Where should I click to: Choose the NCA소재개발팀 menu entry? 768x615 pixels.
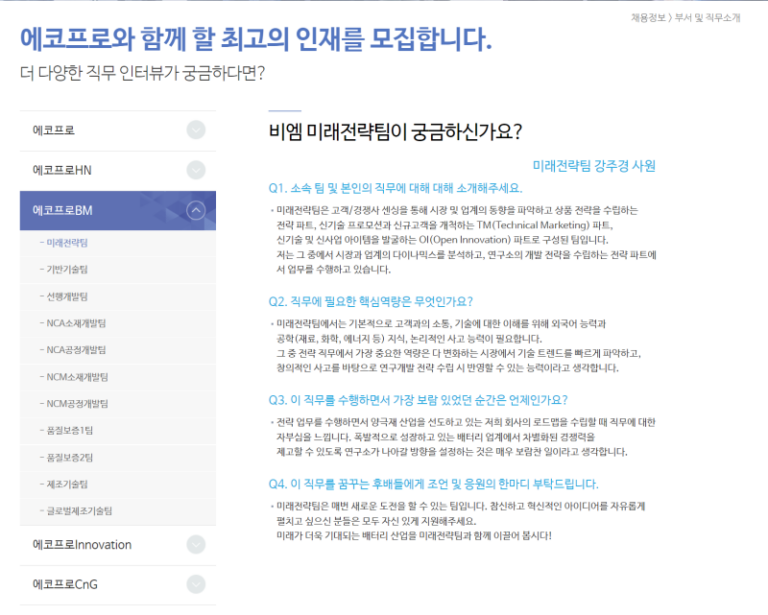click(x=76, y=323)
